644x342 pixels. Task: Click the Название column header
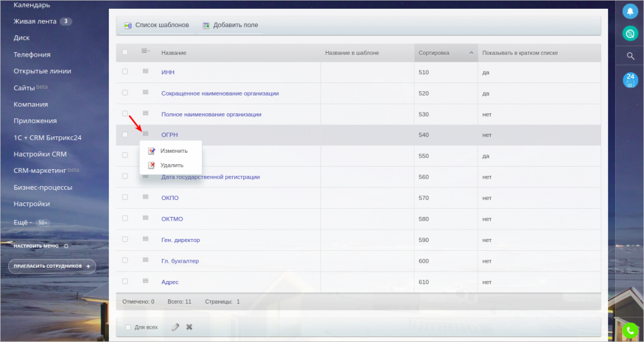coord(174,53)
